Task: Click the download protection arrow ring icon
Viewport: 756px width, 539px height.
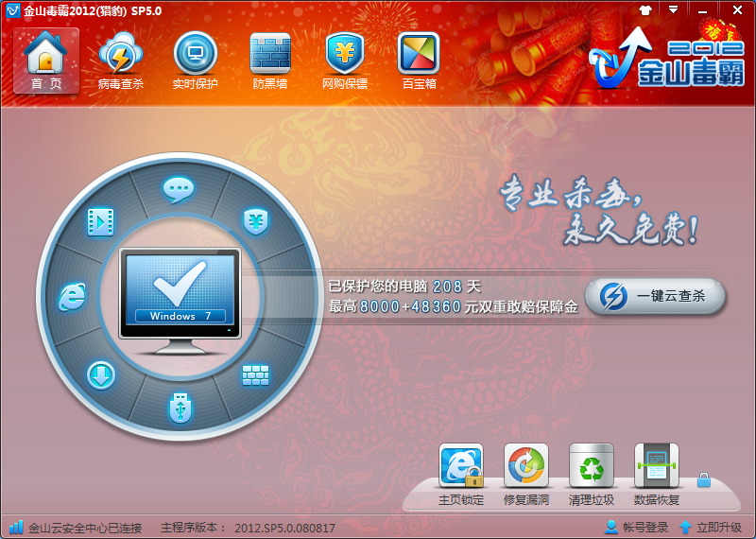Action: [100, 375]
